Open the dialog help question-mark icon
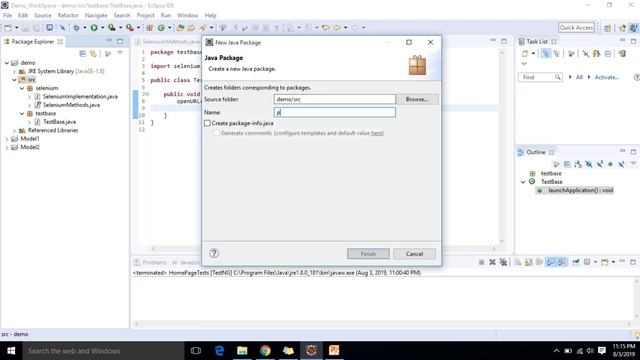This screenshot has height=360, width=640. (214, 253)
